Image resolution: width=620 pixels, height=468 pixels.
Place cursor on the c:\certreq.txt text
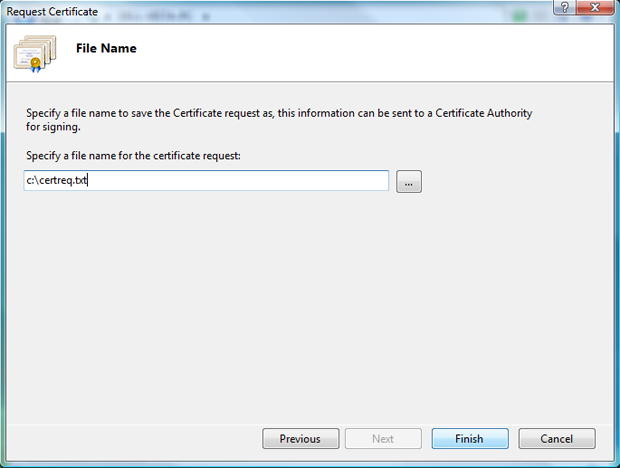tap(57, 180)
